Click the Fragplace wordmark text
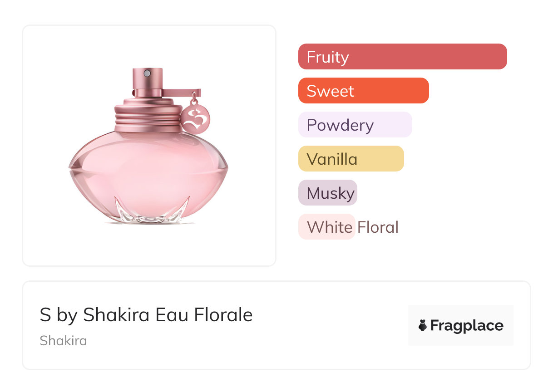553x392 pixels. 467,326
